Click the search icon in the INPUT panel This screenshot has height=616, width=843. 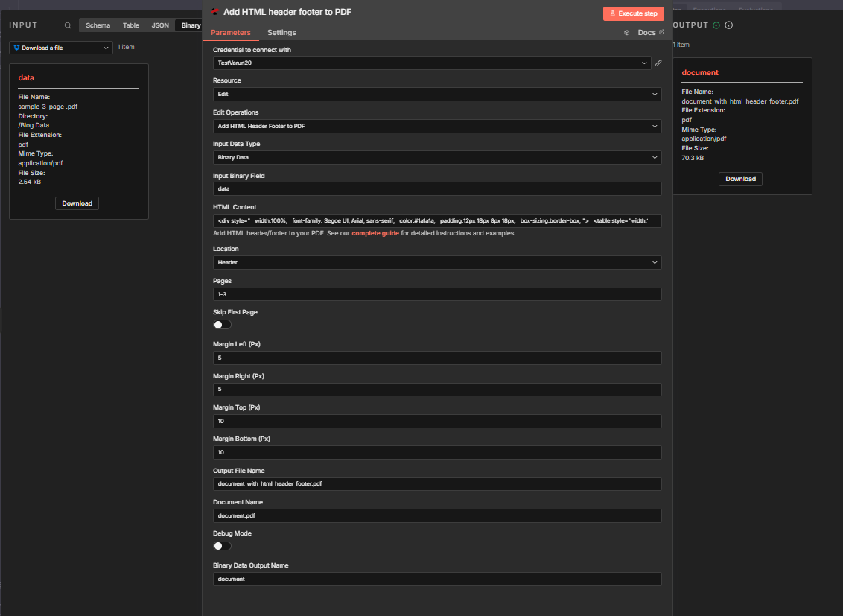(x=68, y=25)
